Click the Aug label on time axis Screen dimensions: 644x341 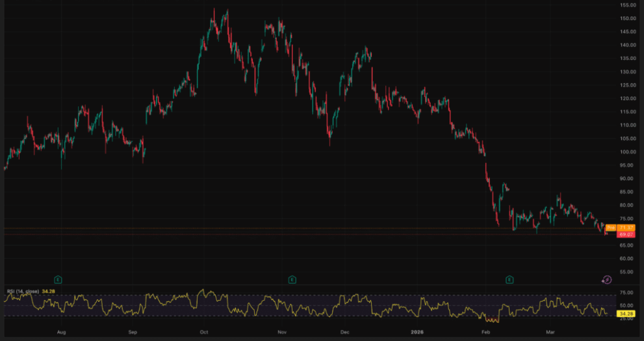[61, 332]
